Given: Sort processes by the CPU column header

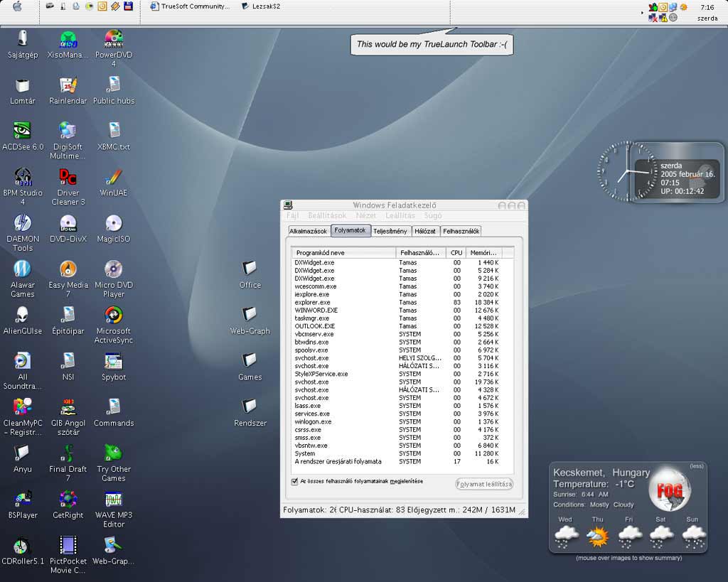Looking at the screenshot, I should point(456,252).
